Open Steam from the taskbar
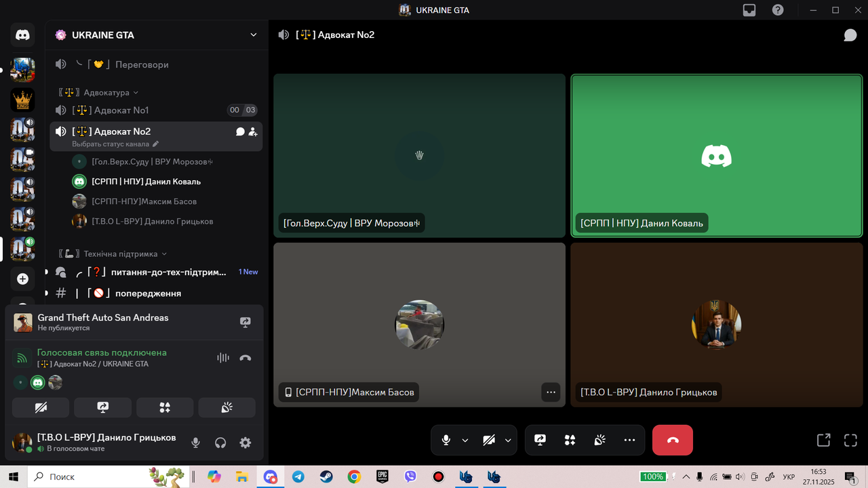Viewport: 868px width, 488px height. [x=326, y=476]
